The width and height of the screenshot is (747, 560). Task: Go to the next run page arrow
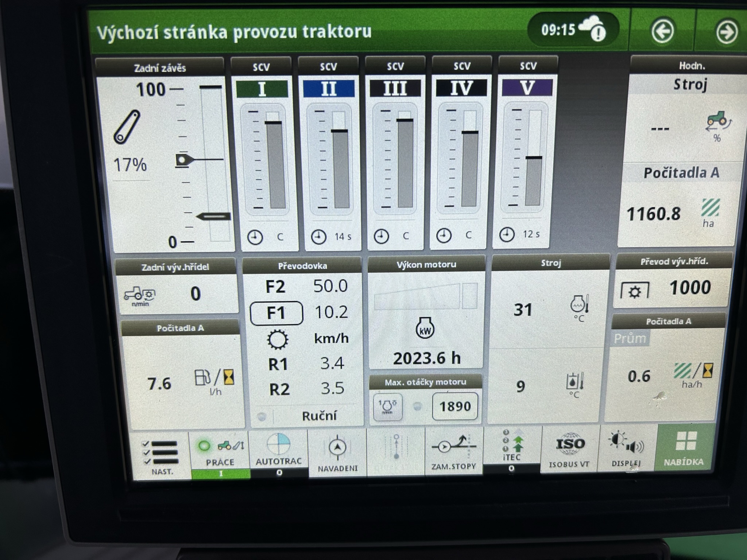(726, 32)
